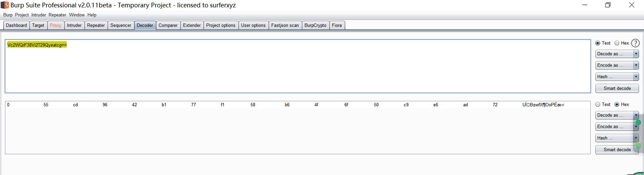644x175 pixels.
Task: Click hex cell 'b6' in output row
Action: 287,105
